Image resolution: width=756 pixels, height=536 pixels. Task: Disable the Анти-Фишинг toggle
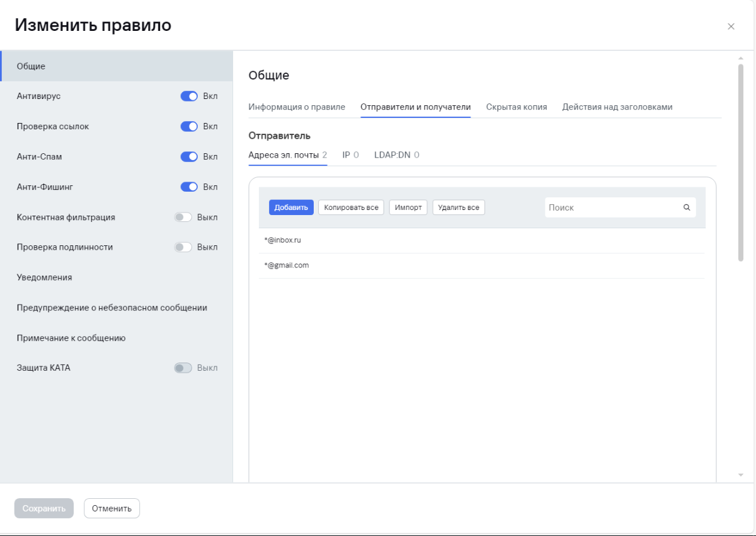(x=189, y=187)
